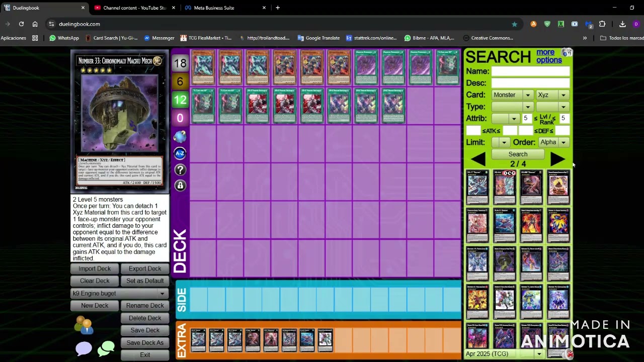The height and width of the screenshot is (362, 644).
Task: Click the minimum ATK field
Action: pyautogui.click(x=473, y=131)
